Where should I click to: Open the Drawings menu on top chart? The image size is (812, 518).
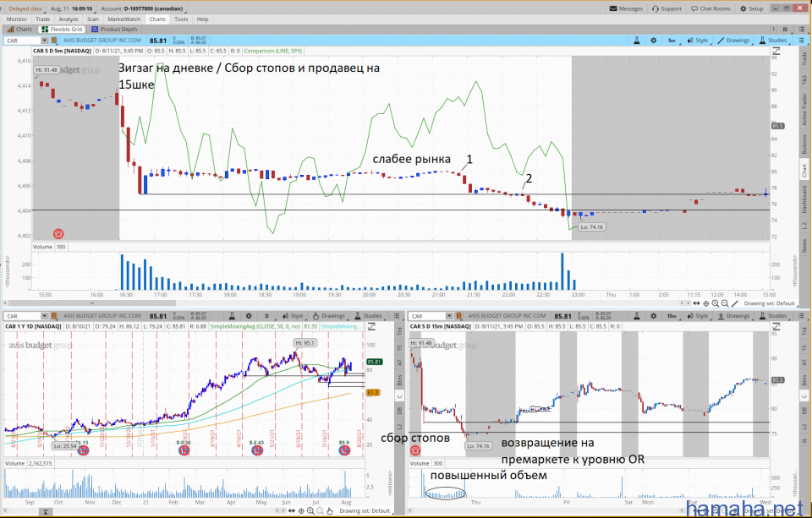(733, 41)
